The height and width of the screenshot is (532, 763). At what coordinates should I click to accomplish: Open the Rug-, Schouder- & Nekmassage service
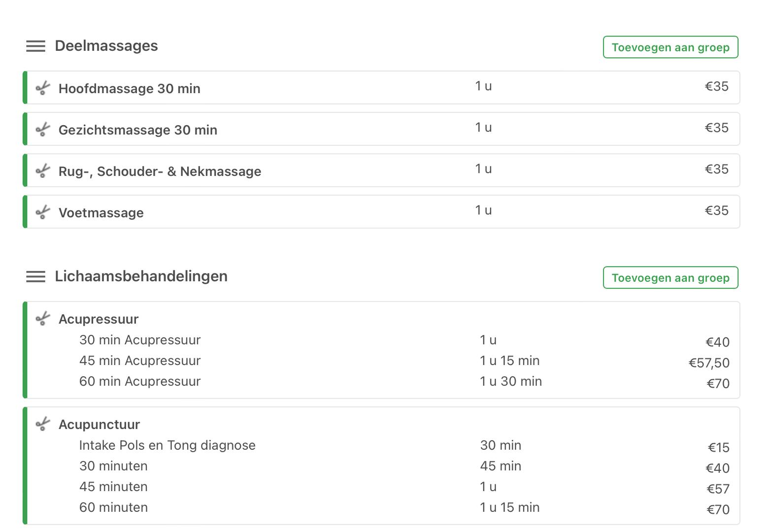[382, 170]
